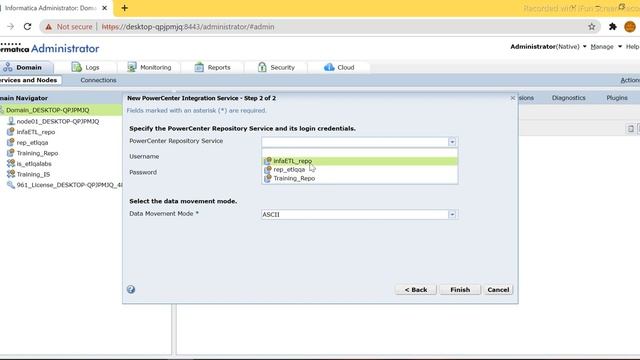Click the Training_Repo option icon in dropdown
Image resolution: width=640 pixels, height=360 pixels.
[267, 178]
